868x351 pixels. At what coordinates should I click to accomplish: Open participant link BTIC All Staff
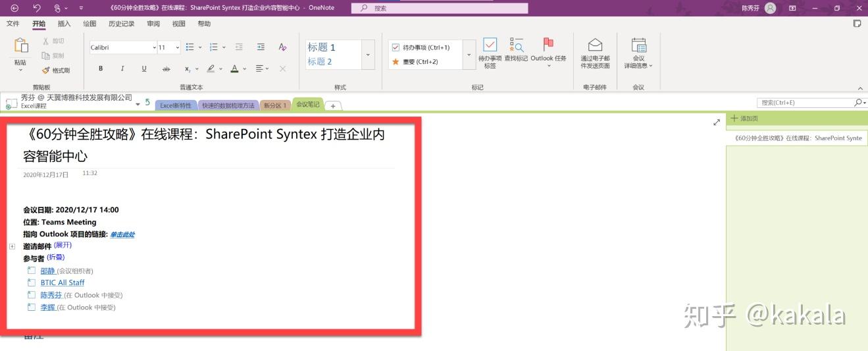(x=63, y=283)
